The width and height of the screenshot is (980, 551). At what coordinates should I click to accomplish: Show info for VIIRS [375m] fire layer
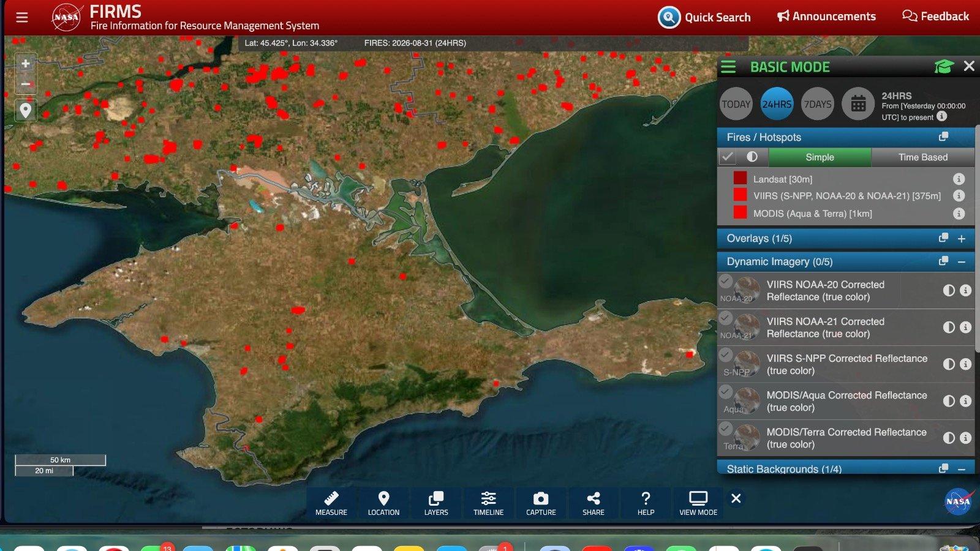(959, 196)
